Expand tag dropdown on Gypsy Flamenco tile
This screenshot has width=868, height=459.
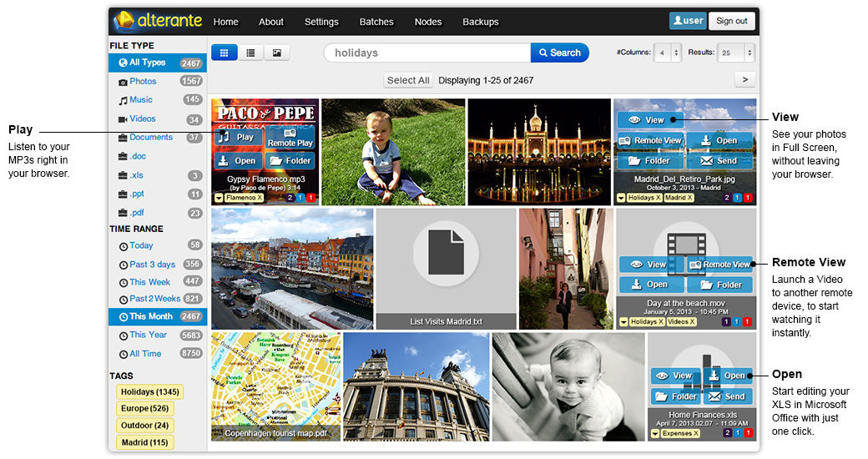tap(219, 198)
